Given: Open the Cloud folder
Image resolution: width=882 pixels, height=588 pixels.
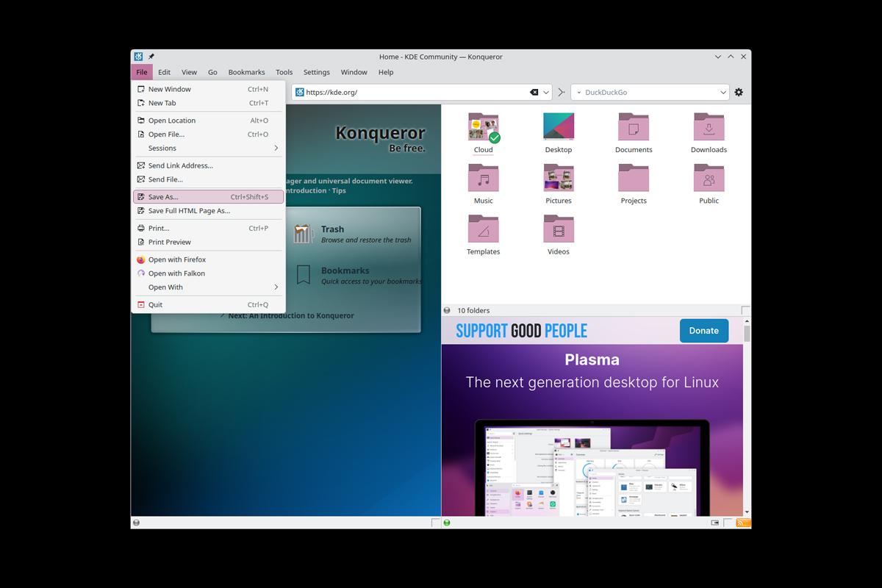Looking at the screenshot, I should [484, 133].
